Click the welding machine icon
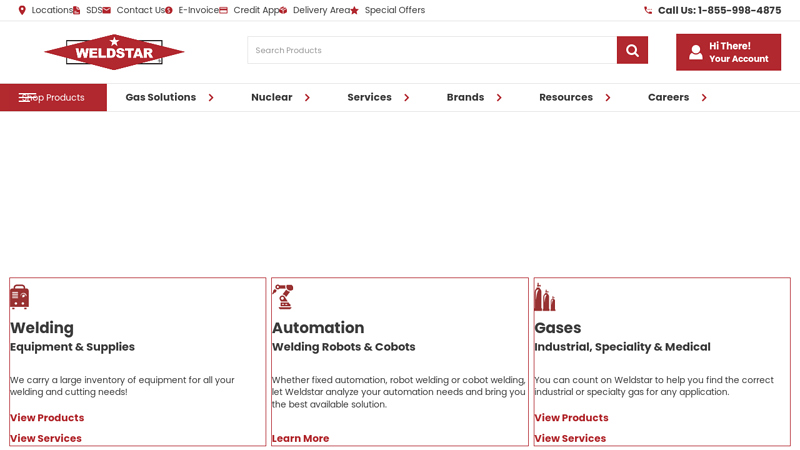 19,296
